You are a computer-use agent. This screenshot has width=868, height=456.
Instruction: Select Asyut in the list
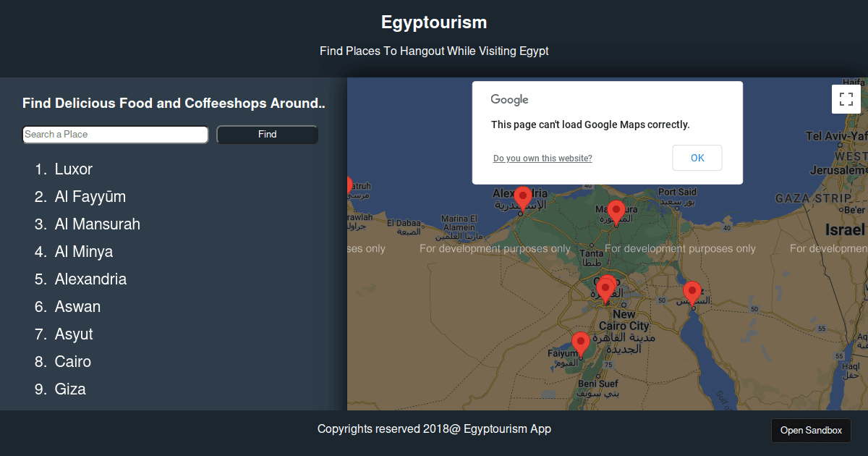point(74,334)
